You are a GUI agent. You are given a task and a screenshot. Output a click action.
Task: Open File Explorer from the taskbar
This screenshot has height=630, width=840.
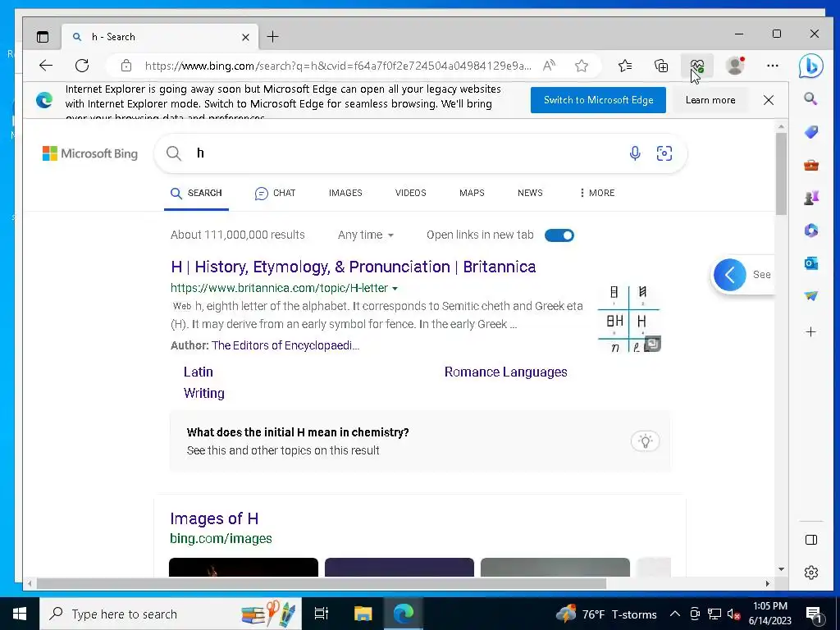(363, 614)
